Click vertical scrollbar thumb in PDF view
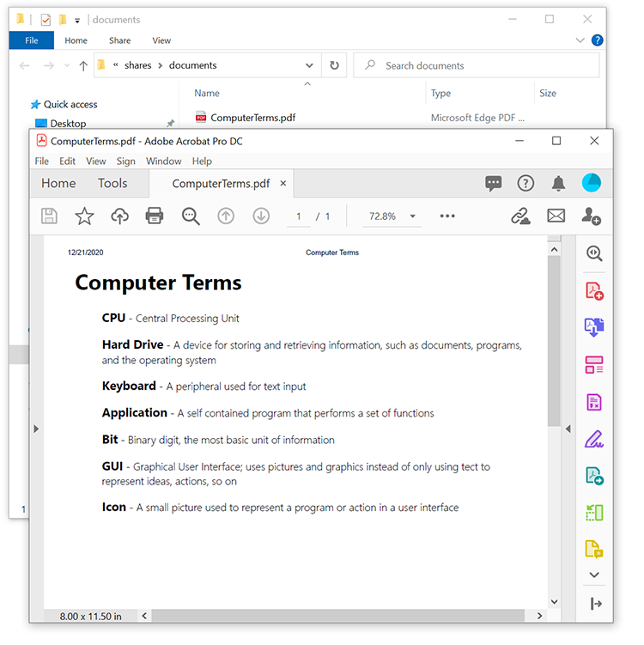Image resolution: width=644 pixels, height=645 pixels. coord(554,341)
